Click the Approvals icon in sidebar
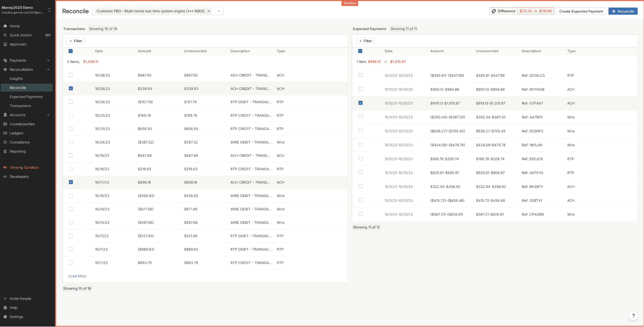Image resolution: width=644 pixels, height=327 pixels. coord(5,44)
